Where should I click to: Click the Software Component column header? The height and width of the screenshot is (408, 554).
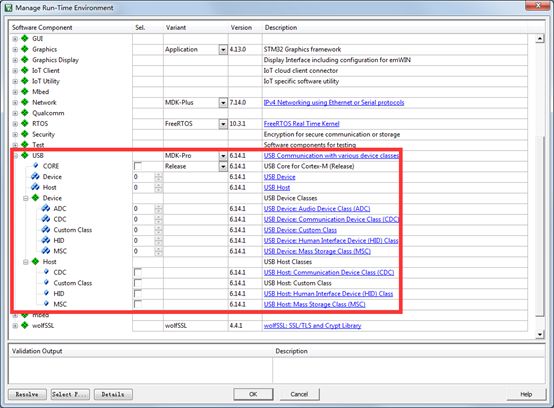(x=42, y=28)
